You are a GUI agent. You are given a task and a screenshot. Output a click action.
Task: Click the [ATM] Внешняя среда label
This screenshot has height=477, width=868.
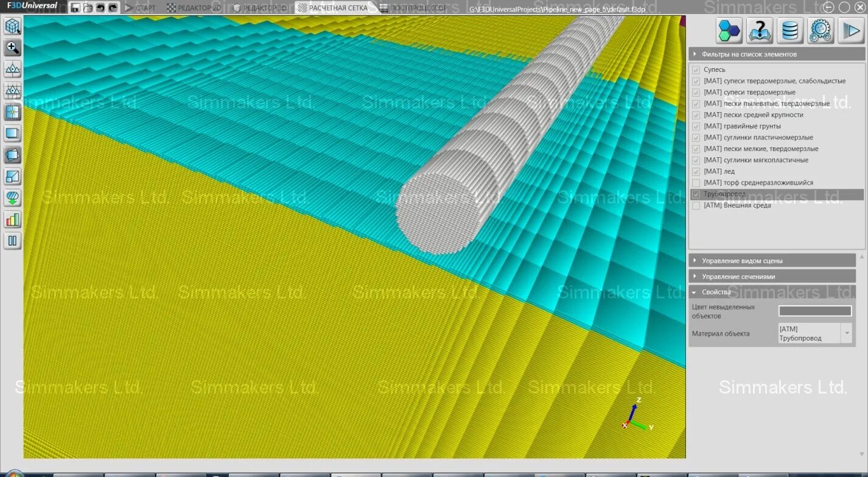coord(737,205)
